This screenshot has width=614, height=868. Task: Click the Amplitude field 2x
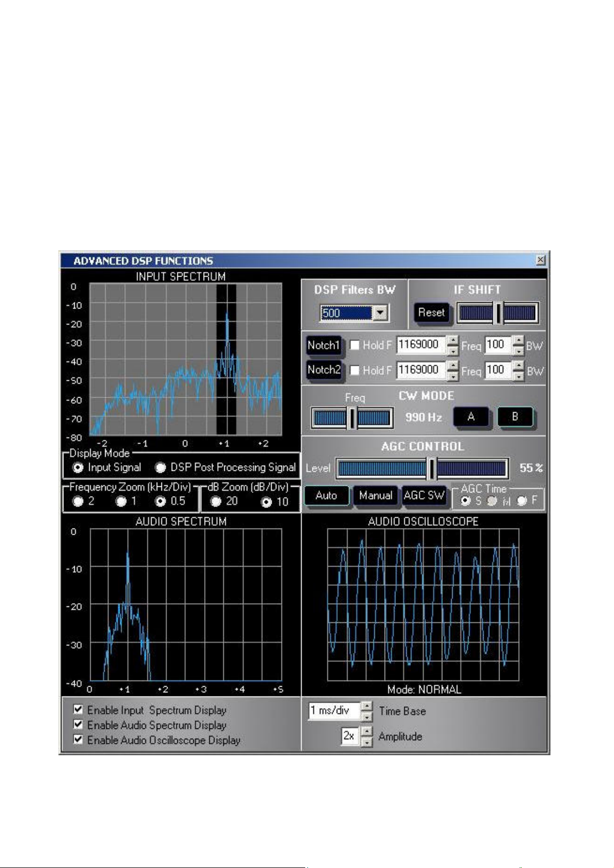[x=350, y=736]
